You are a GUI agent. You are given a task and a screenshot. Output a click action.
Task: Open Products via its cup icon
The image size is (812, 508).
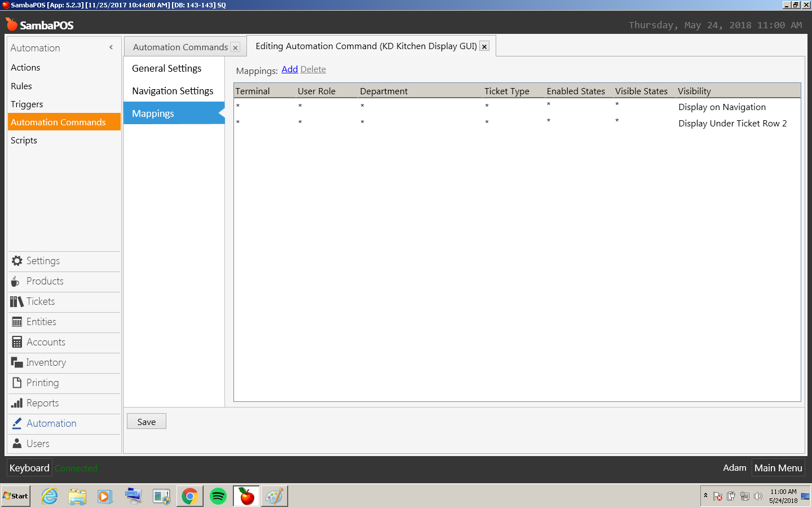click(x=16, y=281)
